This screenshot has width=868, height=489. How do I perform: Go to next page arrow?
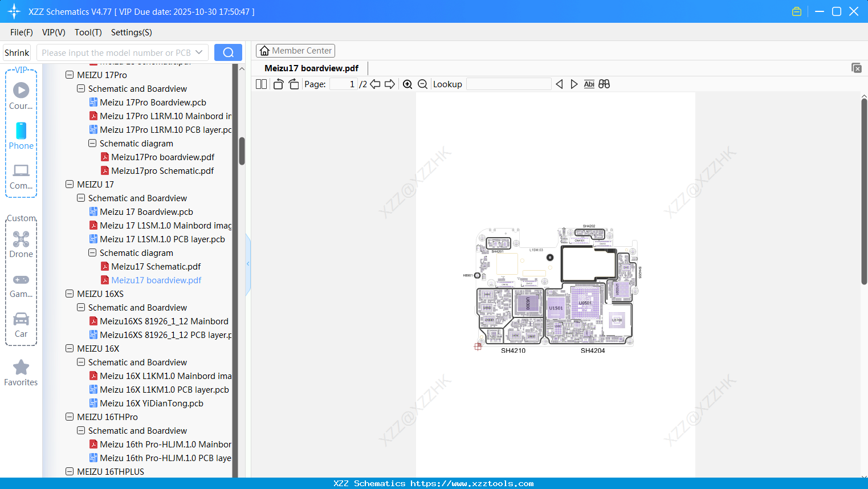point(390,84)
